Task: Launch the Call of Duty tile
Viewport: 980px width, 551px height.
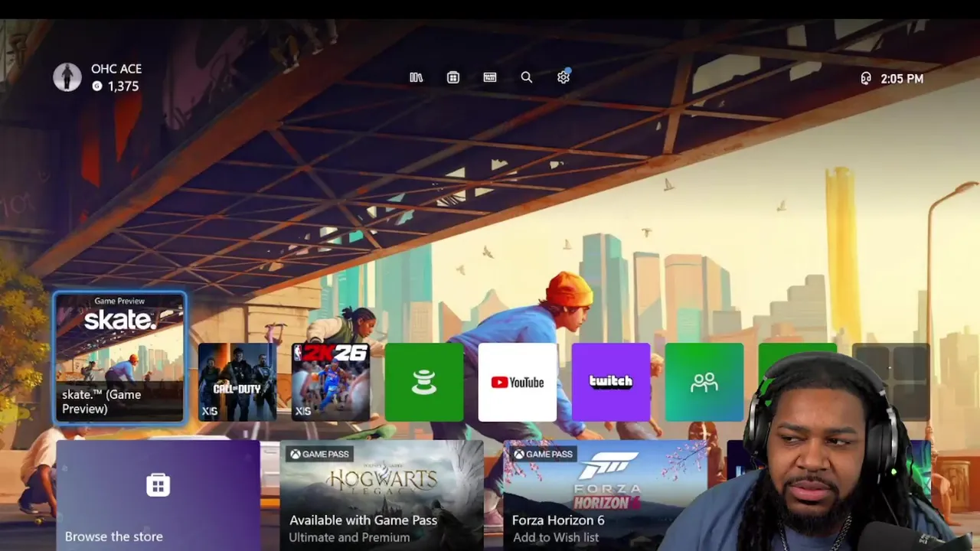Action: (x=237, y=382)
